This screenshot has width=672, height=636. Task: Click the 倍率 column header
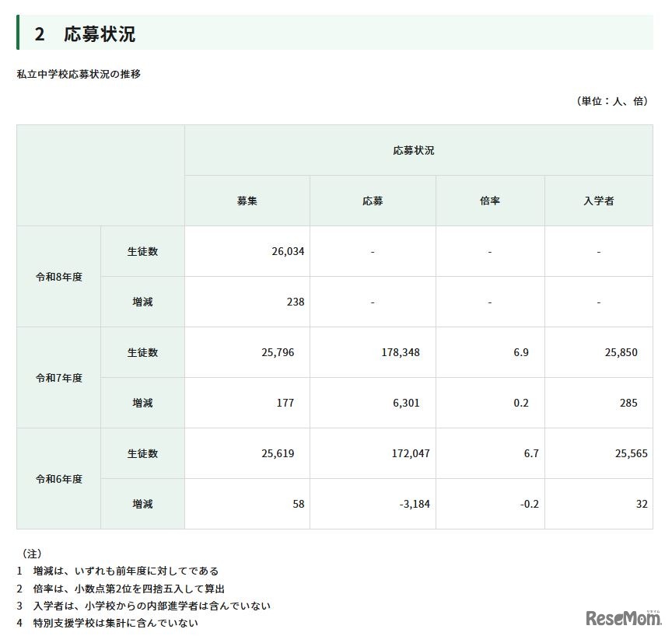pos(491,200)
